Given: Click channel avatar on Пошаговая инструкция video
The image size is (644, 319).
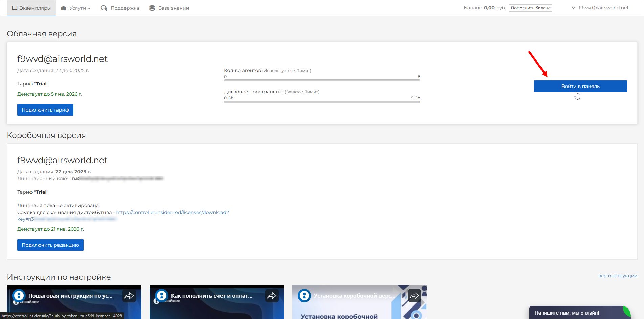Looking at the screenshot, I should [19, 296].
